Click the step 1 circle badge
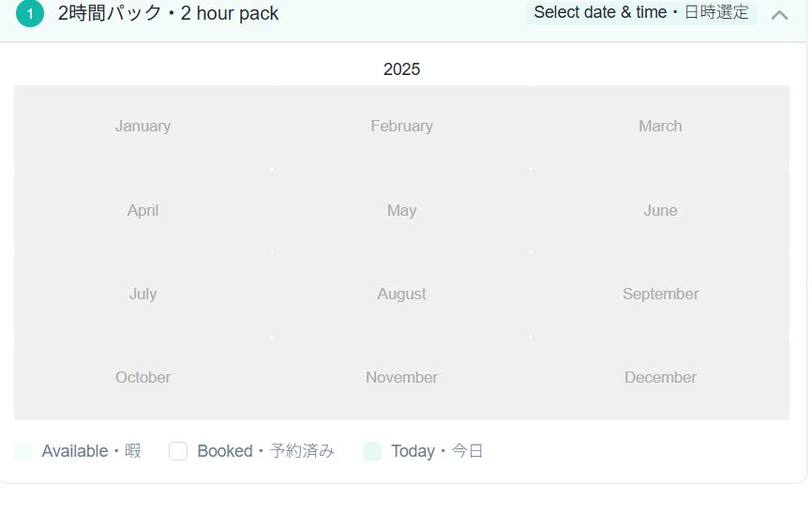This screenshot has height=514, width=812. [30, 14]
